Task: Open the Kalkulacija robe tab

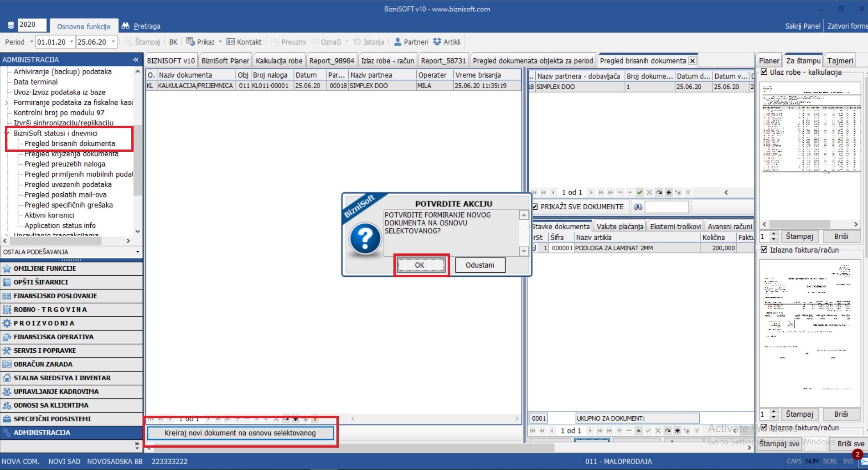Action: coord(279,61)
